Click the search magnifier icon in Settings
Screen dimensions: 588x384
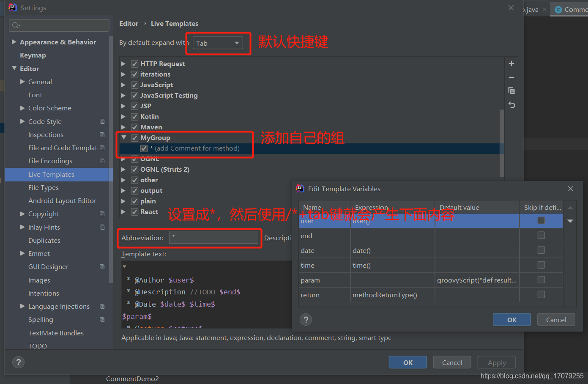point(16,25)
